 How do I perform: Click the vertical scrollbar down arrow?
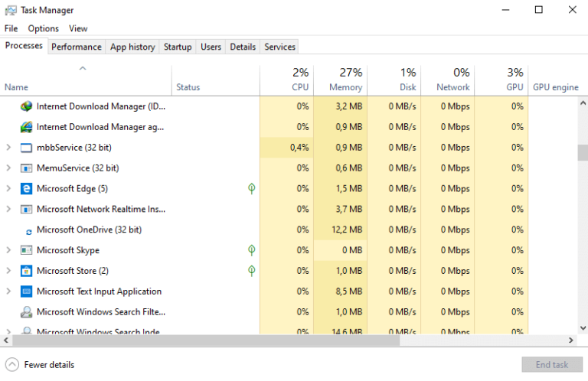tap(583, 328)
